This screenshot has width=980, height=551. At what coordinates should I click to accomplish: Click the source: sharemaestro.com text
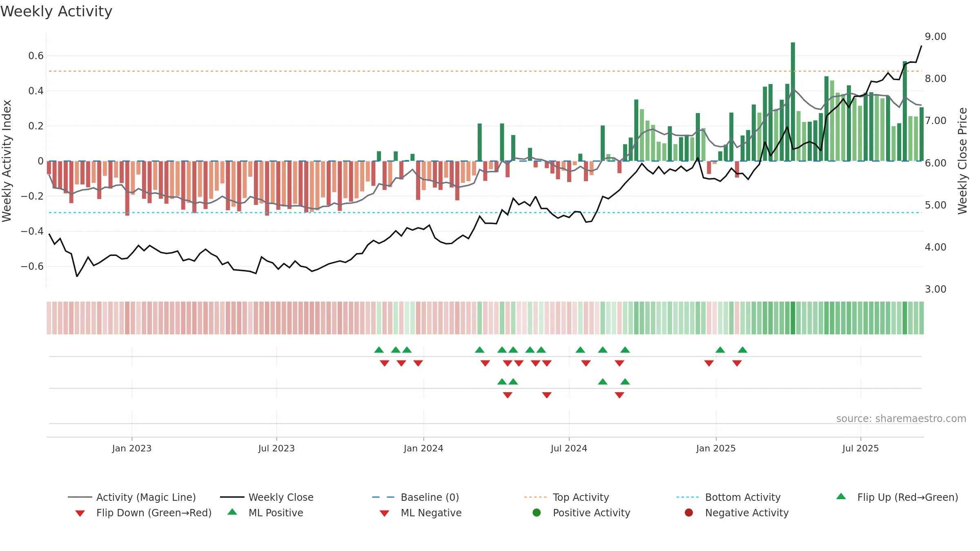pos(901,418)
